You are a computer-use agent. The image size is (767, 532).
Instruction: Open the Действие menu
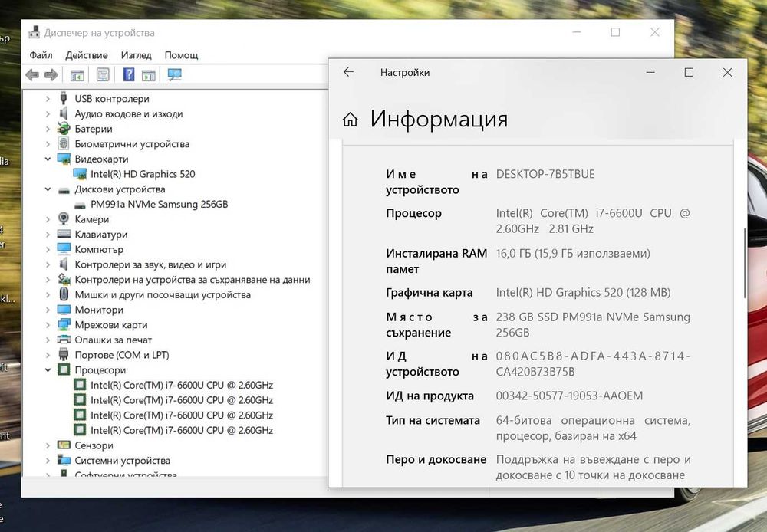(x=87, y=55)
